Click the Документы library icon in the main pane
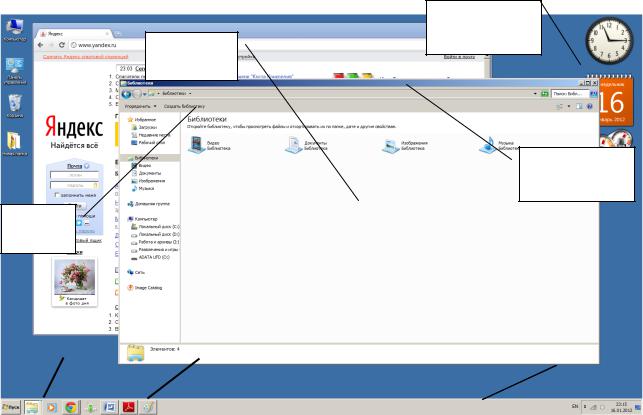643x415 pixels. 294,145
